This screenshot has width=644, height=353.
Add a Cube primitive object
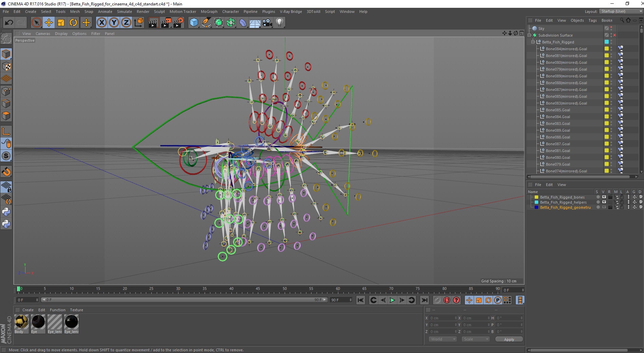(x=194, y=23)
